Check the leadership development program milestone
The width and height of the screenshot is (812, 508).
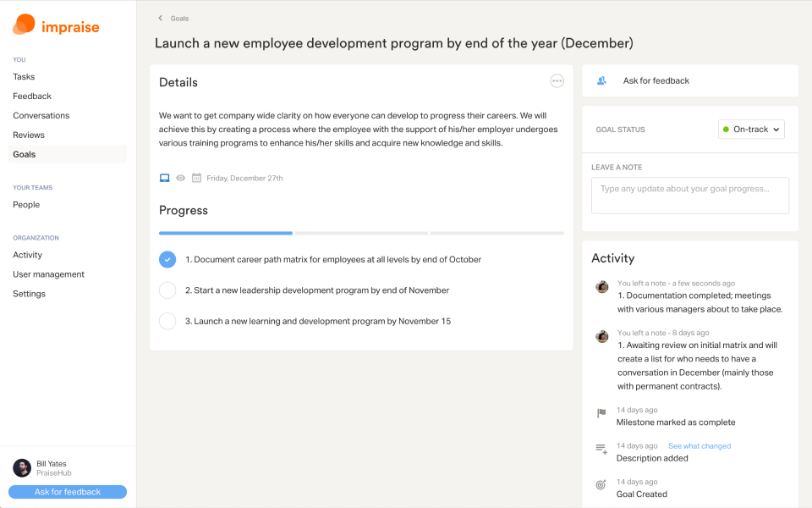[167, 290]
